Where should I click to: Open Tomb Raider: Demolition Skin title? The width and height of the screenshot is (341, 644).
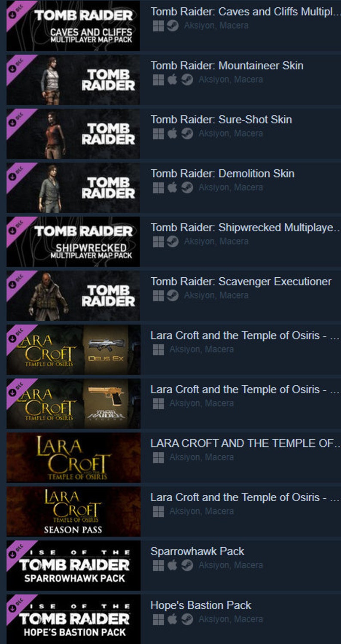click(222, 174)
